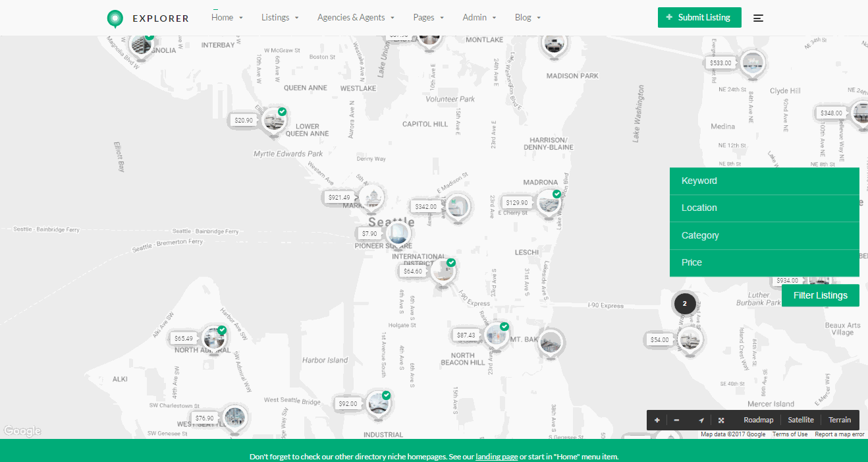Select the $7.90 listing marker near Pioneer Square

[x=399, y=232]
